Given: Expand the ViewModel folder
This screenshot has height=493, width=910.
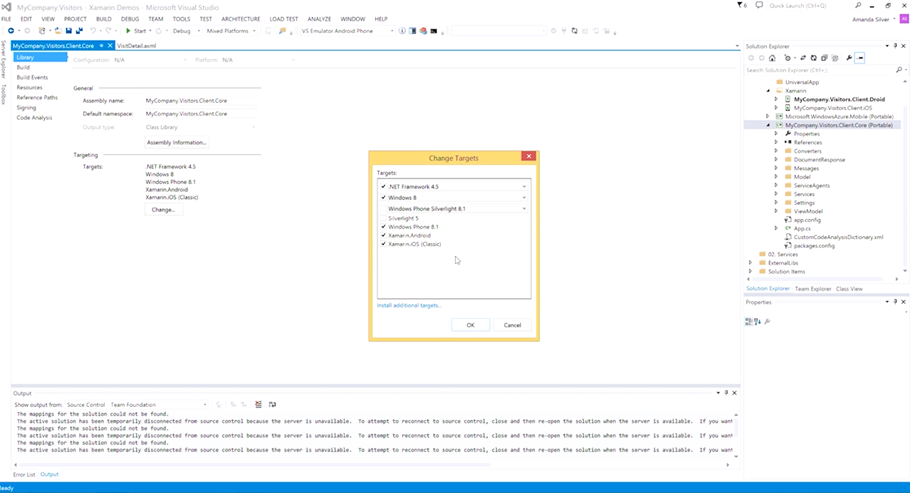Looking at the screenshot, I should pyautogui.click(x=776, y=211).
